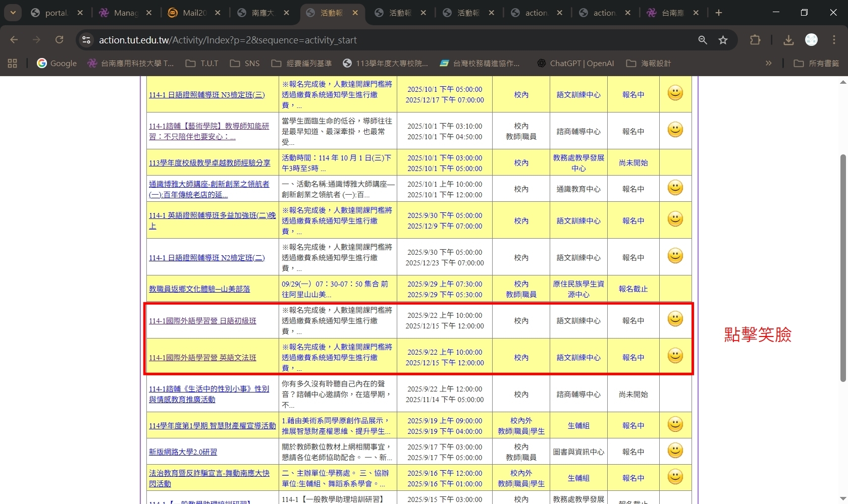Click smiley face for 英語文法班 row
Screen dimensions: 848x504
[675, 356]
